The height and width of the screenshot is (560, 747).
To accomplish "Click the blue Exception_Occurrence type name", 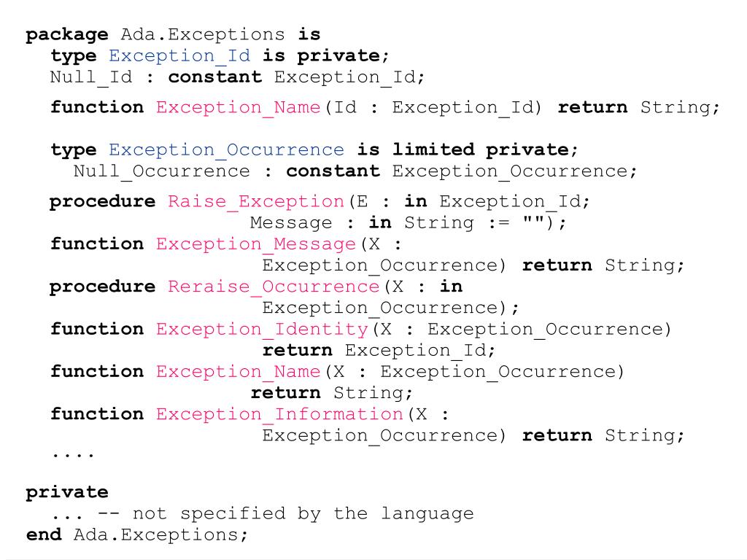I will pos(226,150).
